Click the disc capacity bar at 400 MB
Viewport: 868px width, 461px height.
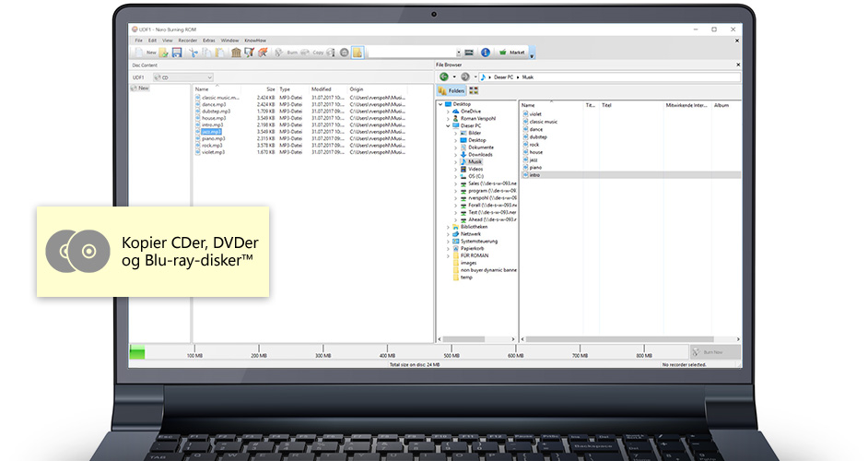click(387, 352)
